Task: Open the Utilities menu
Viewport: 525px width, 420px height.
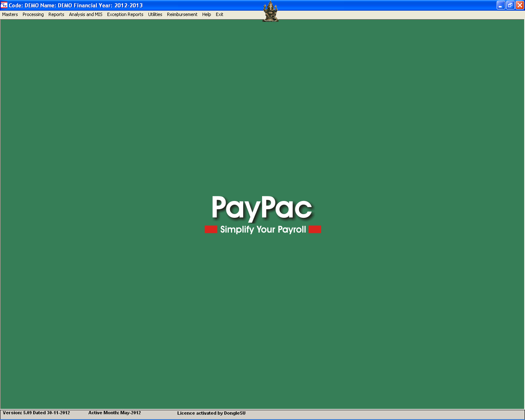Action: [155, 14]
